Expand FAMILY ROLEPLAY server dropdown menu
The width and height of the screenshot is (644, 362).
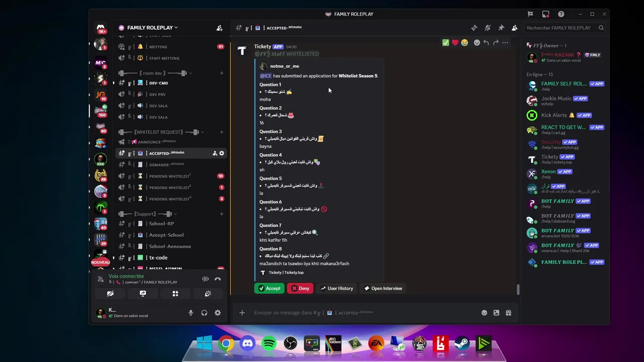click(149, 28)
